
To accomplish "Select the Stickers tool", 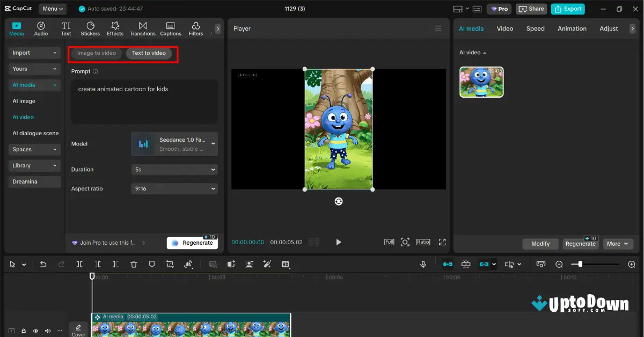I will point(90,28).
